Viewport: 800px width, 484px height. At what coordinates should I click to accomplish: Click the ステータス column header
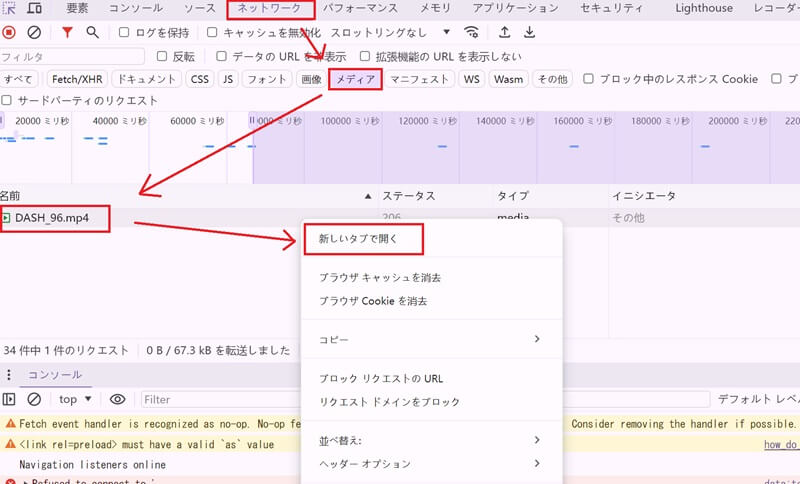(x=409, y=196)
